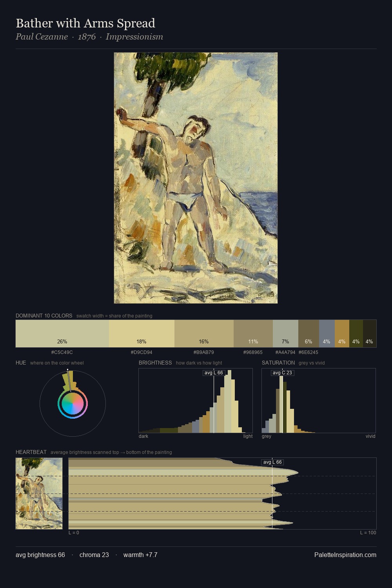
Task: Click 'avg brightness 66' in footer
Action: [40, 555]
